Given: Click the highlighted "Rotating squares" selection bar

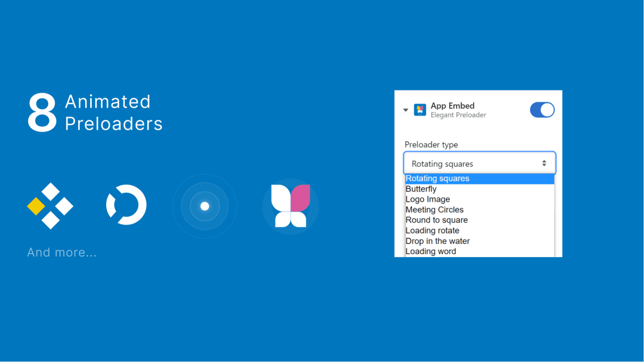Looking at the screenshot, I should (479, 178).
